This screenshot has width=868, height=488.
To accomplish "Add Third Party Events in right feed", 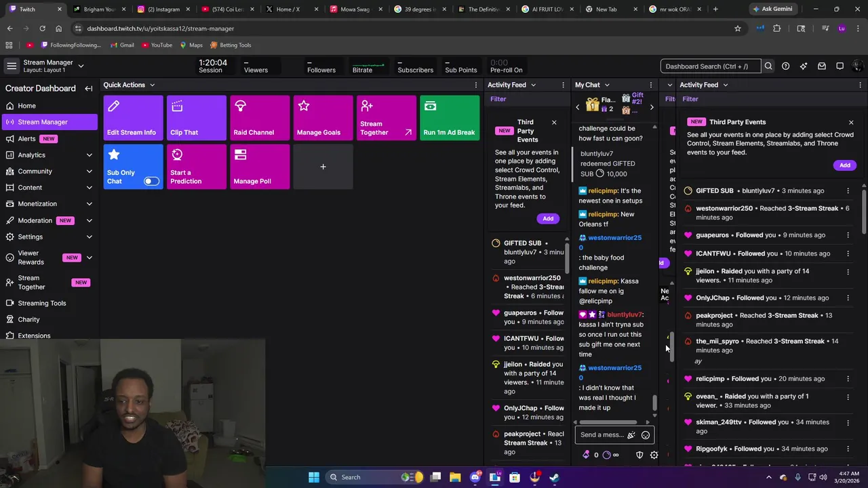I will point(845,165).
